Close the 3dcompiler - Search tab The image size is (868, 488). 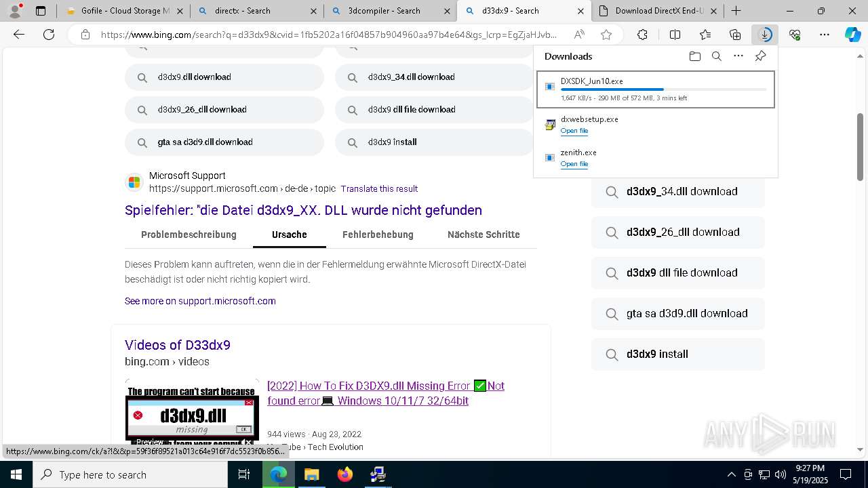point(447,11)
